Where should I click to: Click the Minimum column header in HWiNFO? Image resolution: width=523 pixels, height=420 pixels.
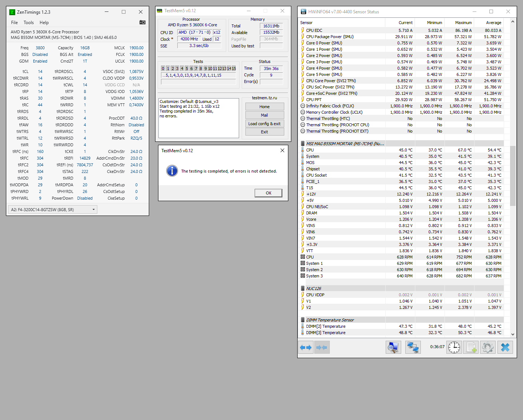(429, 23)
